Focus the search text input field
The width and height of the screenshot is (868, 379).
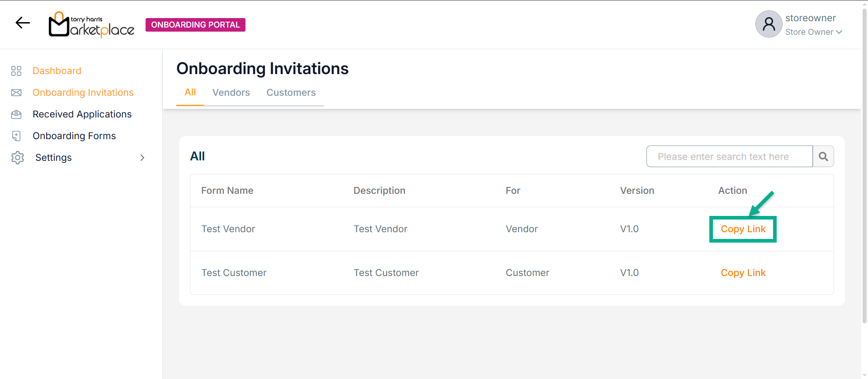729,156
